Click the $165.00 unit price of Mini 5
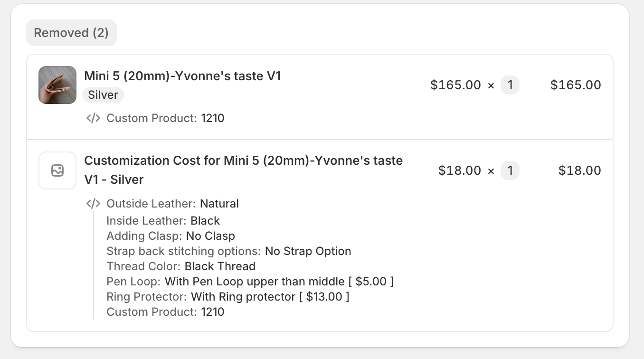The width and height of the screenshot is (644, 359). (x=455, y=85)
